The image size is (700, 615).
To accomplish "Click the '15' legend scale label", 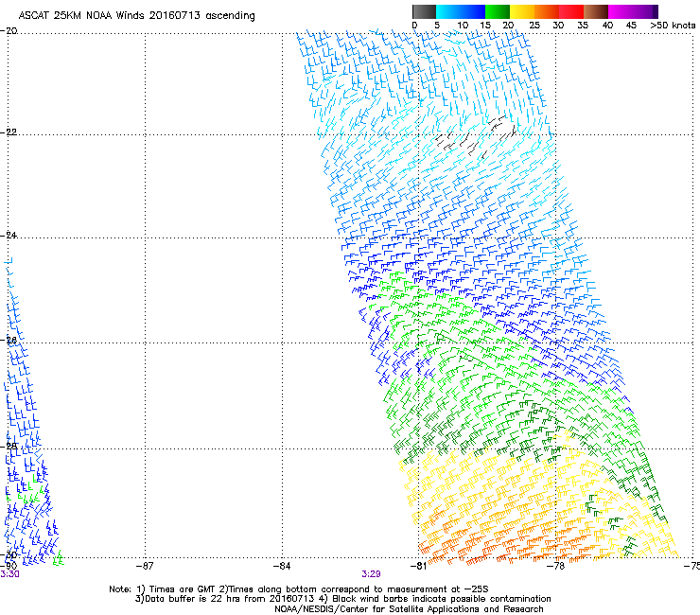I will pyautogui.click(x=485, y=26).
